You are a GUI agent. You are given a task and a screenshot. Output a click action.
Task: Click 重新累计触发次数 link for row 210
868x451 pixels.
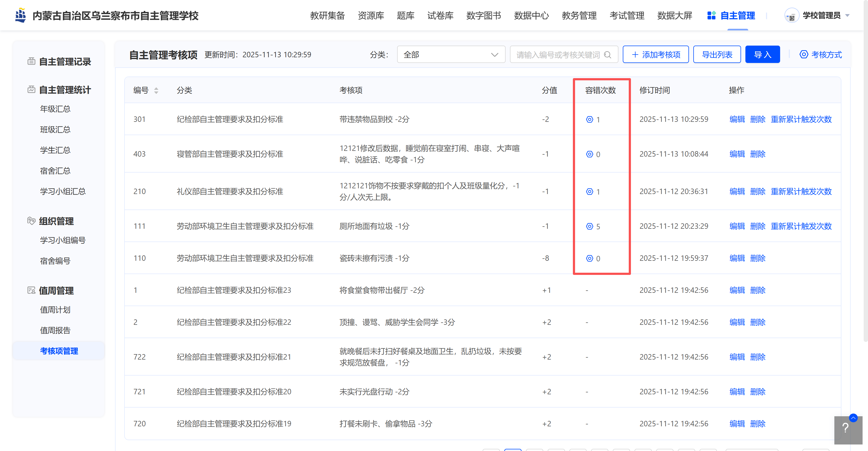click(x=801, y=192)
